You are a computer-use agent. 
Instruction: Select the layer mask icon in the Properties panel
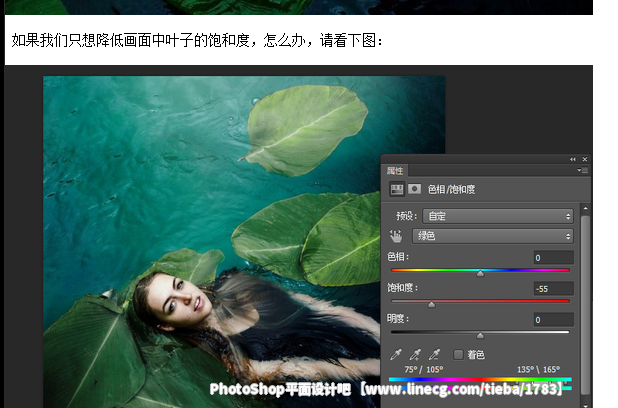(x=414, y=189)
